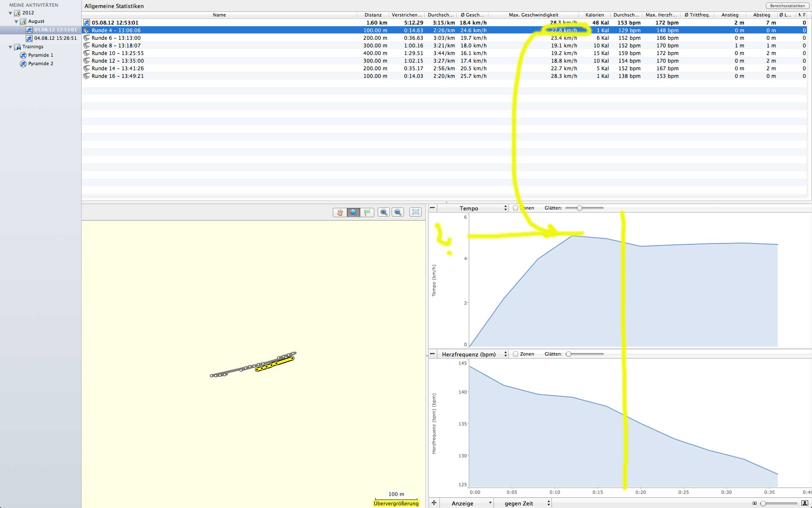This screenshot has width=812, height=508.
Task: Enable Zonen checkbox for Tempo chart
Action: (516, 208)
